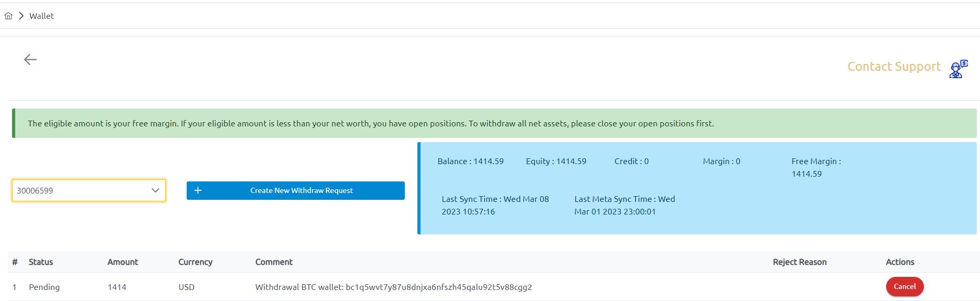Click the green eligible amount notice
Image resolution: width=980 pixels, height=301 pixels.
coord(494,123)
